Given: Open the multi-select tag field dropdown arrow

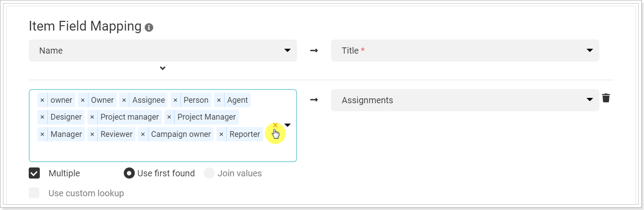Looking at the screenshot, I should click(288, 125).
